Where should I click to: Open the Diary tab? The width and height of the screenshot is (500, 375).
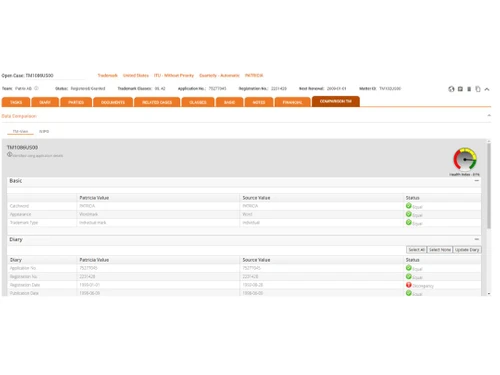(x=45, y=102)
